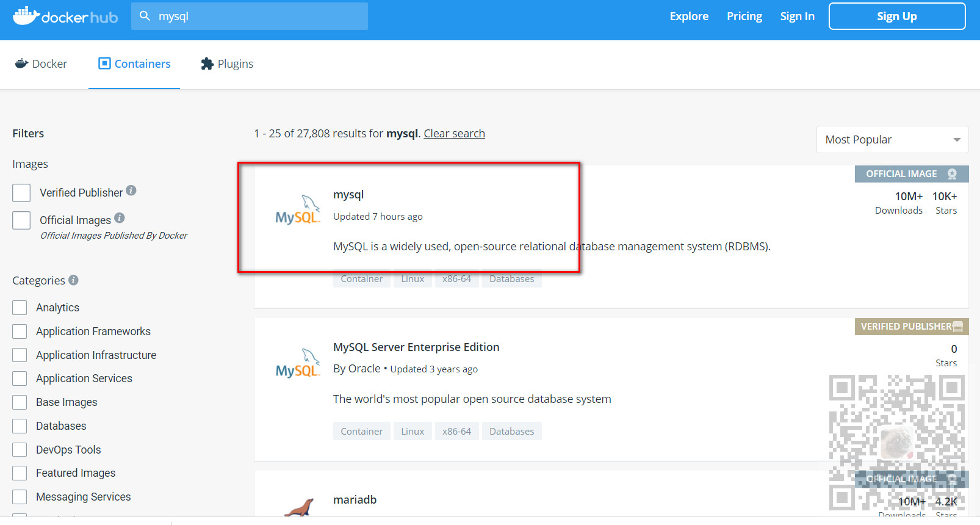This screenshot has width=980, height=525.
Task: Click the search magnifier icon
Action: pyautogui.click(x=145, y=16)
